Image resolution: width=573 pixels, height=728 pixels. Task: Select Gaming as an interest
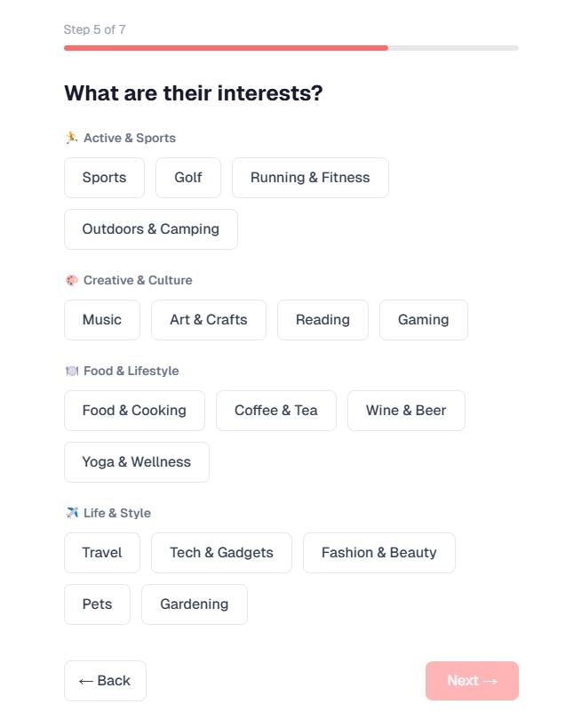423,320
